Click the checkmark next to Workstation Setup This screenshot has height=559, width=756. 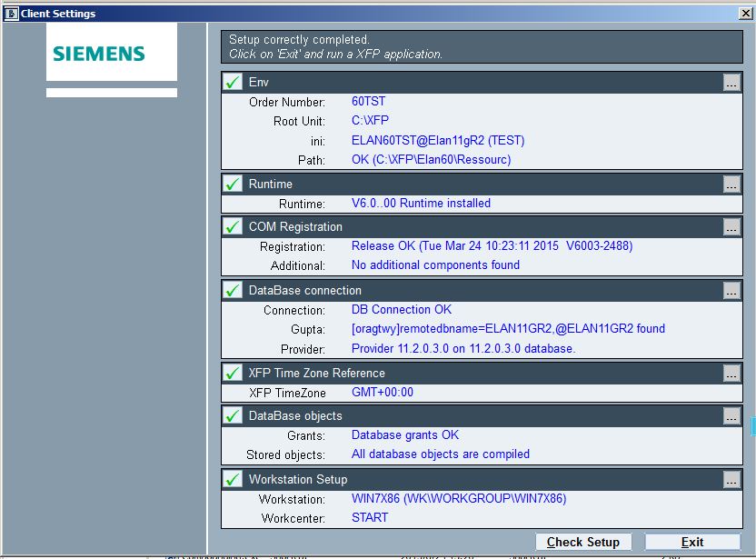(x=233, y=479)
